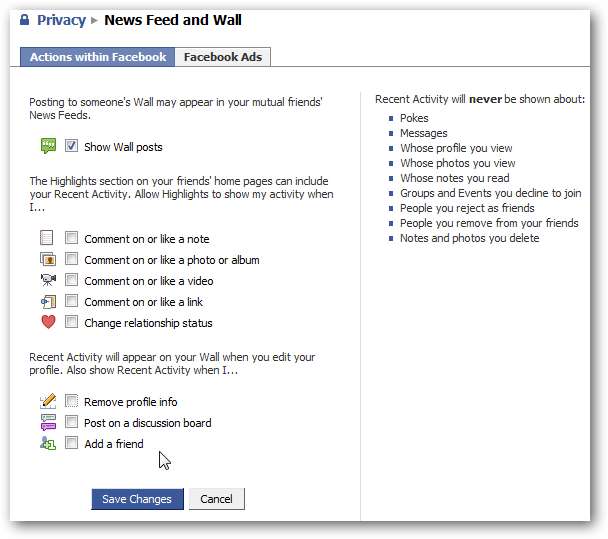The image size is (608, 539).
Task: Click the discussion board icon
Action: (47, 422)
